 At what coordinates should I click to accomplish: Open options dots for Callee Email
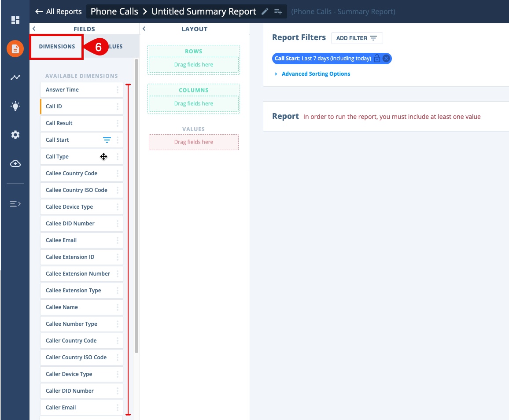tap(118, 240)
